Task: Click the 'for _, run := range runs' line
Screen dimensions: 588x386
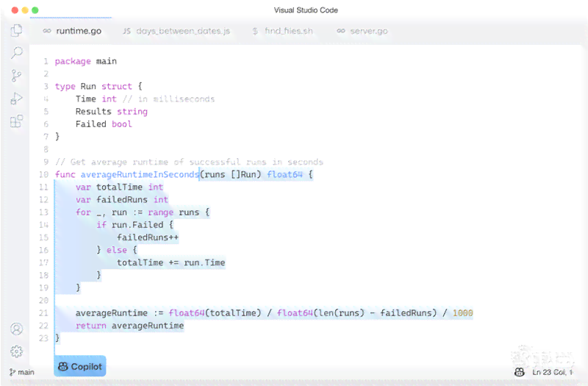Action: 143,212
